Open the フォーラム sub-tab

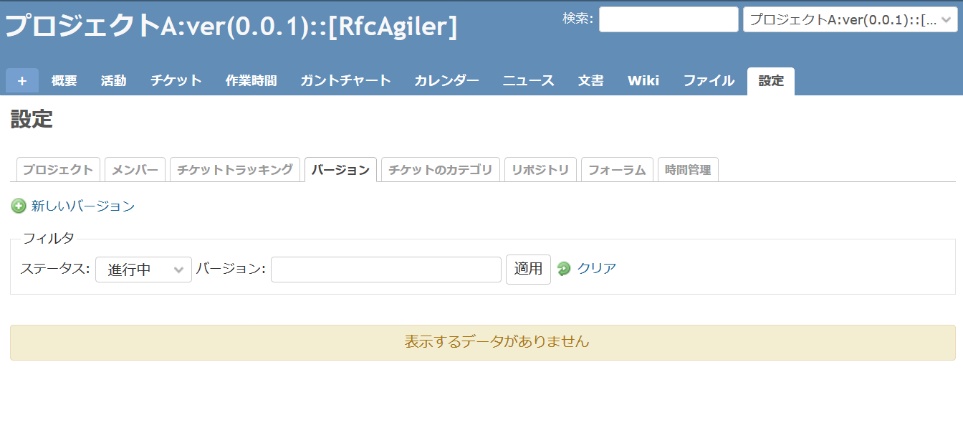pos(617,170)
